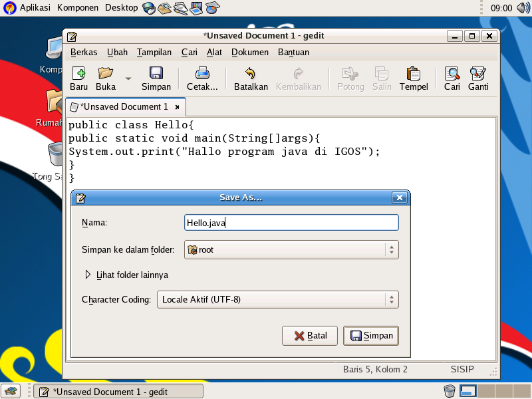Image resolution: width=532 pixels, height=399 pixels.
Task: Open the Desktop panel menu
Action: coord(121,7)
